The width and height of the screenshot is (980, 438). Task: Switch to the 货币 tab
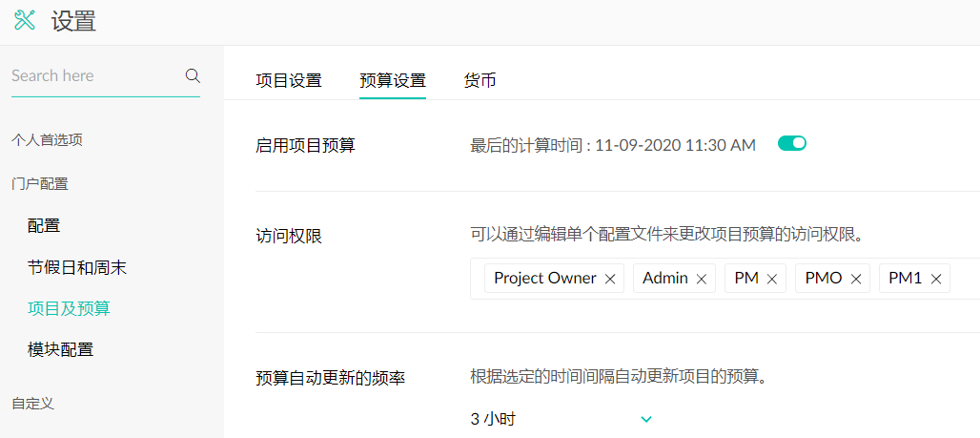[480, 81]
